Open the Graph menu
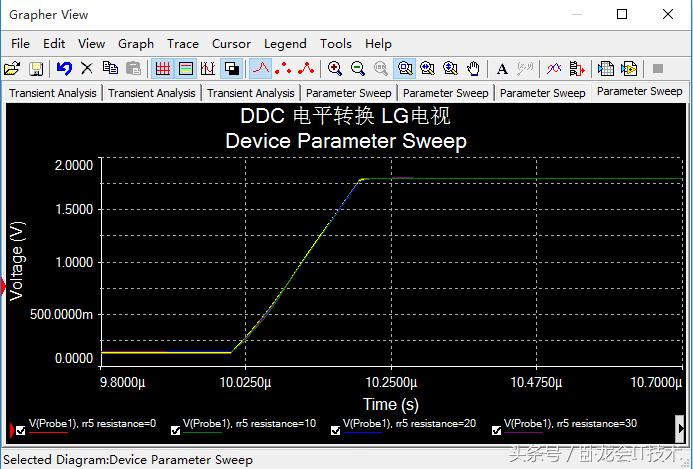Viewport: 693px width, 469px height. (x=136, y=44)
